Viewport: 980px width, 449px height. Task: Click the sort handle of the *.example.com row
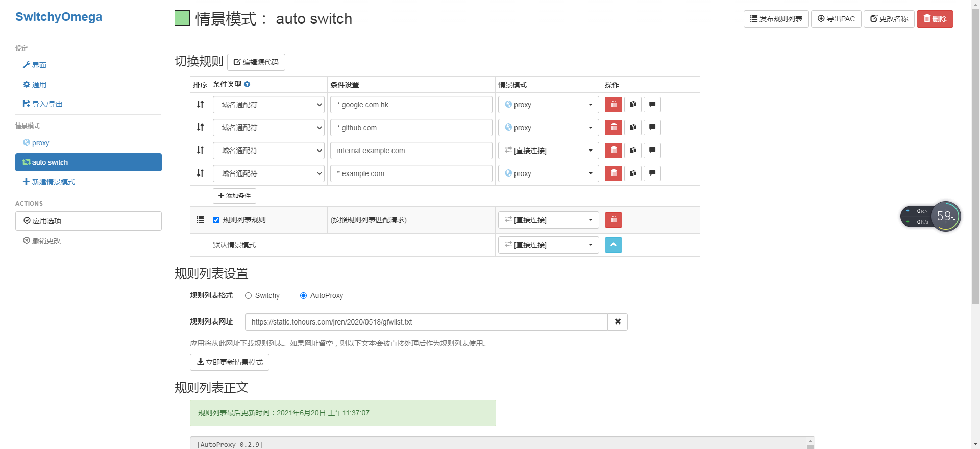pos(200,173)
